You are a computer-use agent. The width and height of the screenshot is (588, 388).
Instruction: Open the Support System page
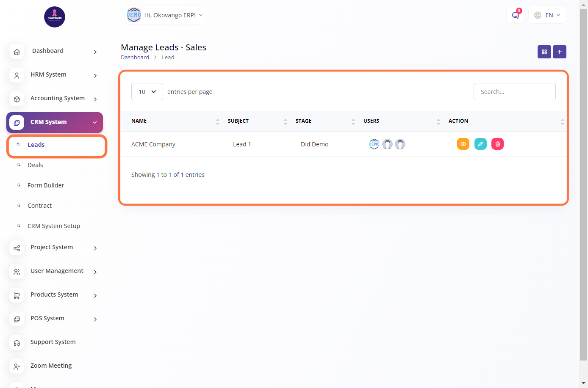click(x=53, y=342)
